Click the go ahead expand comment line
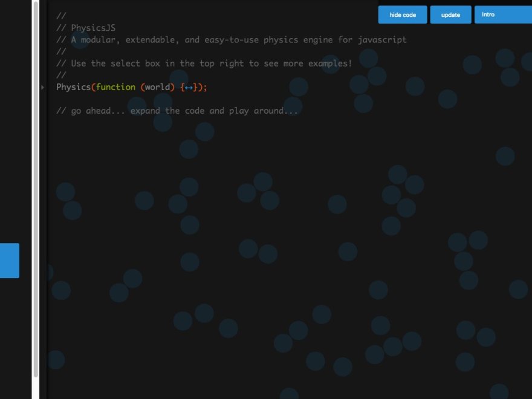This screenshot has height=399, width=532. click(x=177, y=110)
